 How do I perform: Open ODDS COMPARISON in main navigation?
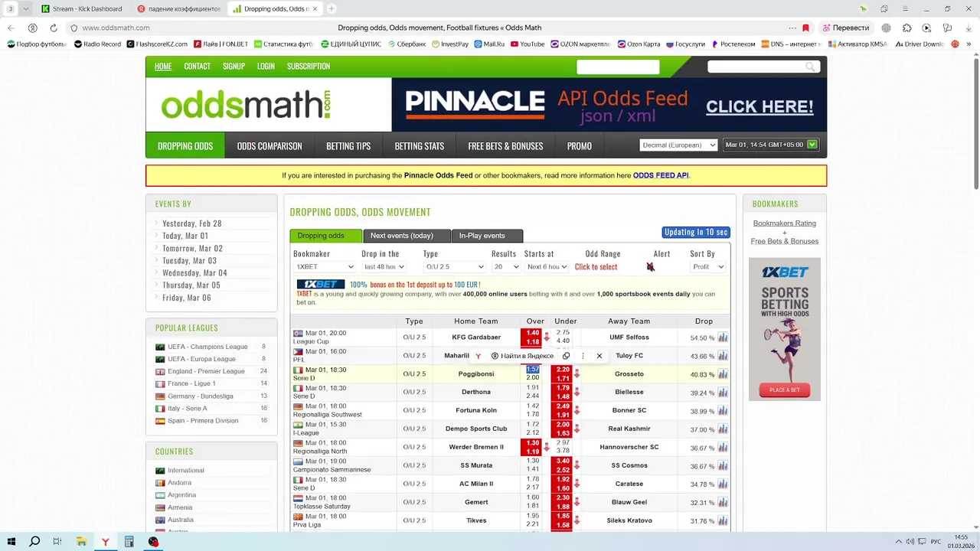click(269, 146)
